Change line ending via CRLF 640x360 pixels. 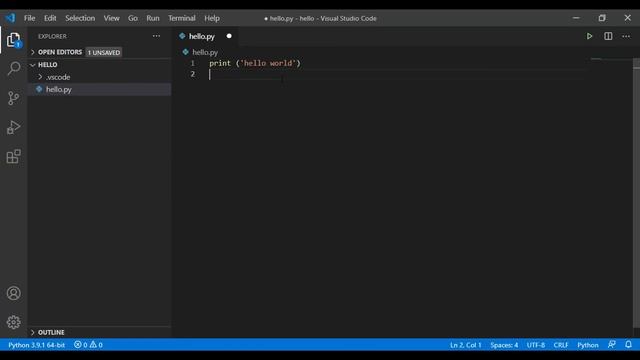point(561,345)
